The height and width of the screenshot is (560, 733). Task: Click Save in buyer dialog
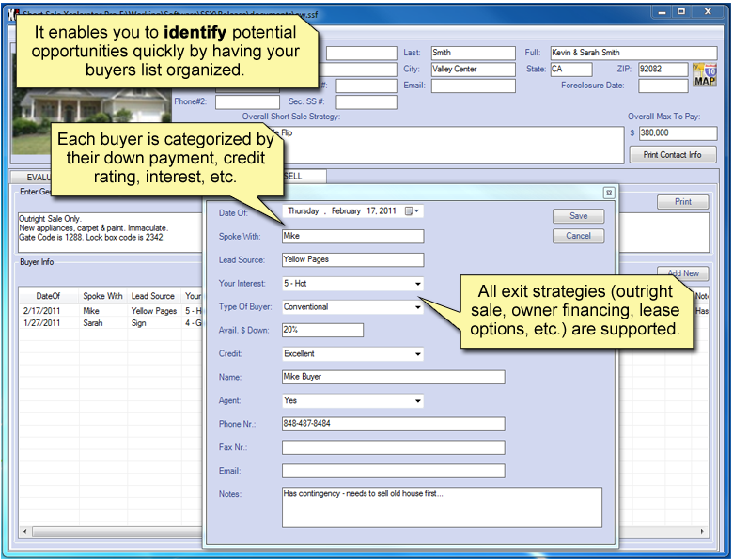click(578, 215)
